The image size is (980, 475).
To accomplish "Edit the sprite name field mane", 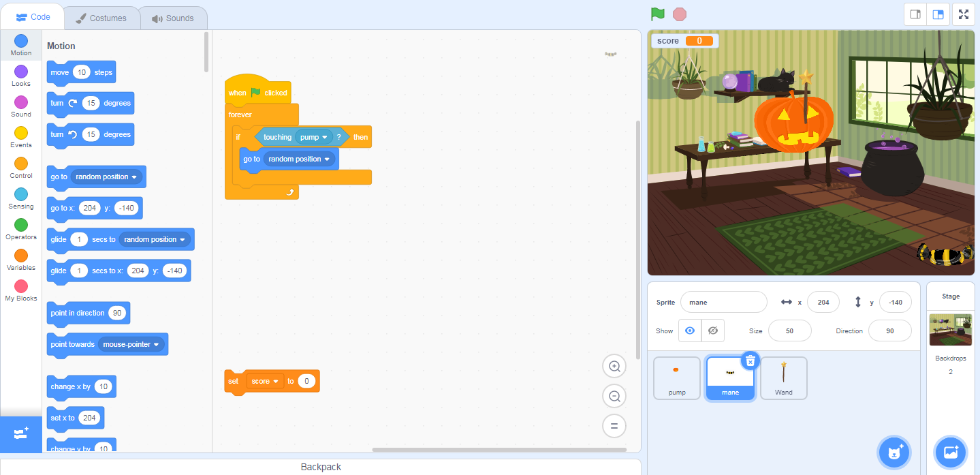I will coord(724,302).
